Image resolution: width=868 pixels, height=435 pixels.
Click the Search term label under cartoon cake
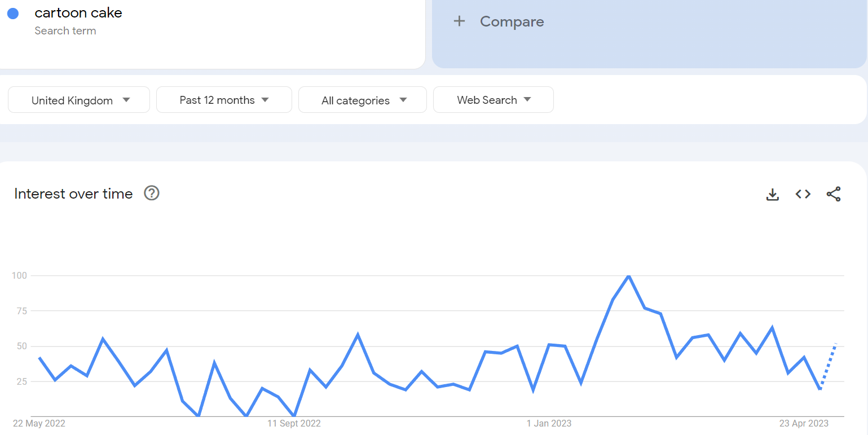click(x=65, y=30)
